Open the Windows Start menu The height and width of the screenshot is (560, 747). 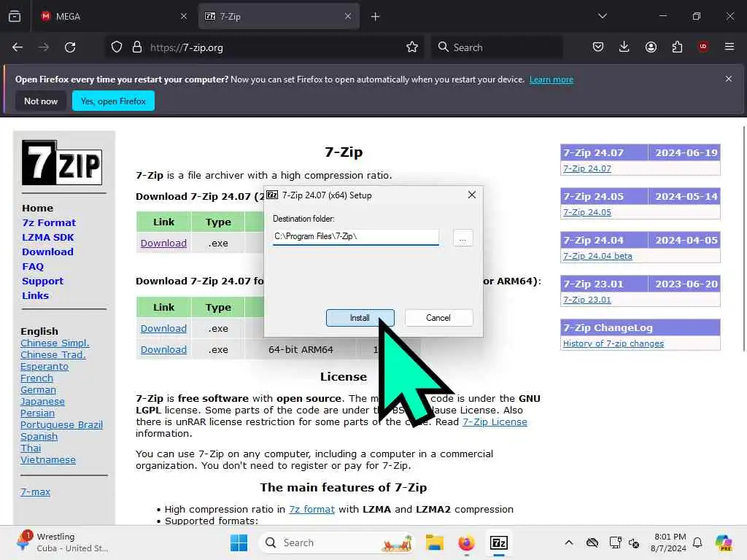click(239, 542)
